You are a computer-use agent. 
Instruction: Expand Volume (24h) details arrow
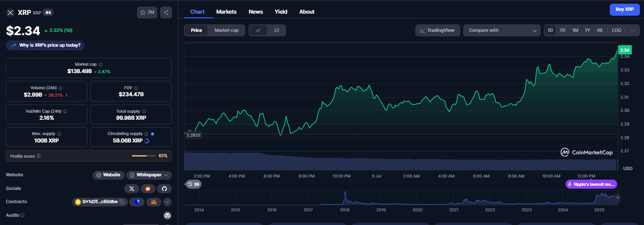(66, 95)
